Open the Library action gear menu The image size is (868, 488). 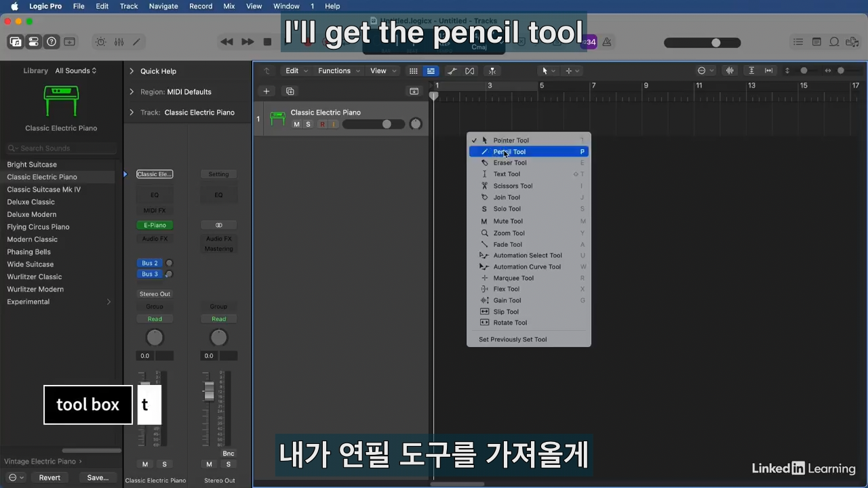pyautogui.click(x=16, y=478)
